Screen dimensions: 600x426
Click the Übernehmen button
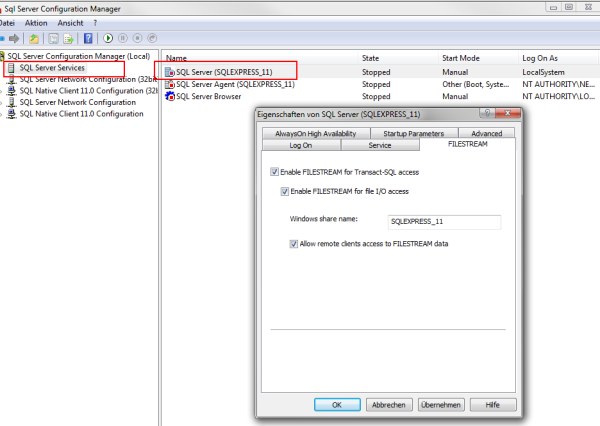[x=441, y=405]
